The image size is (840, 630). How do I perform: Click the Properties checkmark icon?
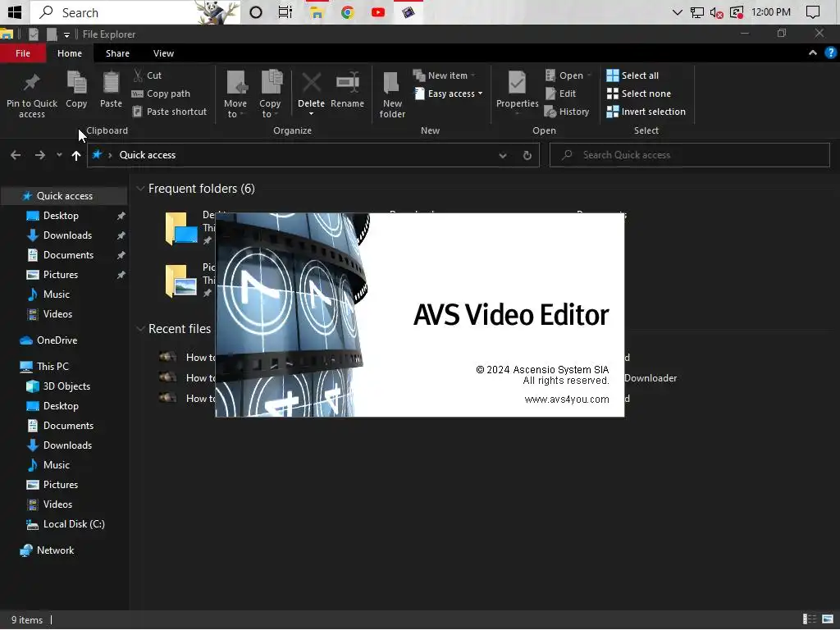(x=517, y=83)
